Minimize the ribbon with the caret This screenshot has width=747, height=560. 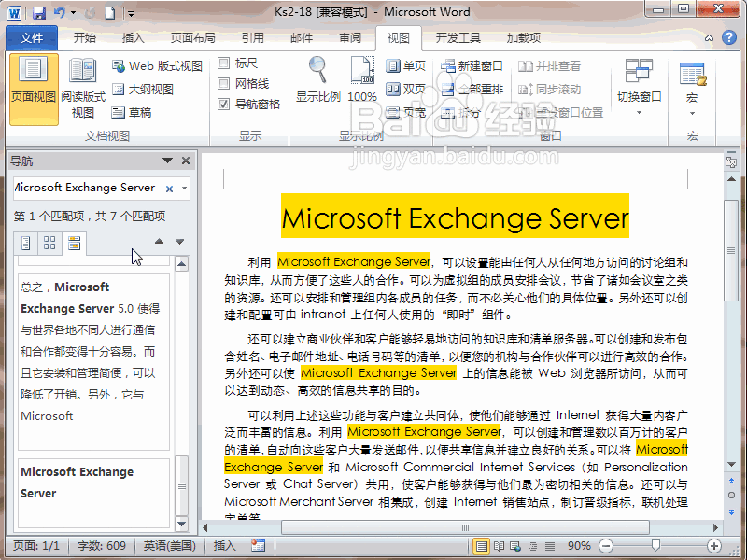[709, 38]
